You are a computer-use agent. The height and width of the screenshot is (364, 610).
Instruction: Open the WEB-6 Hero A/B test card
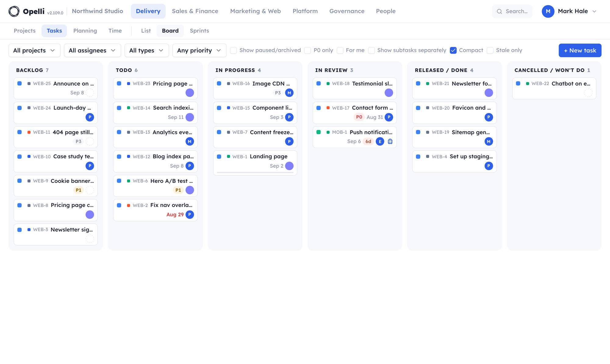(155, 186)
